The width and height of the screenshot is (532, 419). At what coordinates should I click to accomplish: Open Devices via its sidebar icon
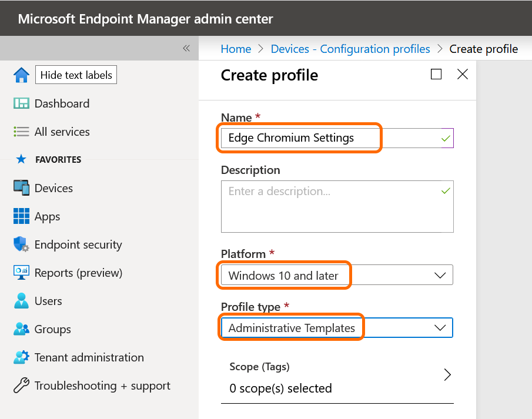[21, 188]
